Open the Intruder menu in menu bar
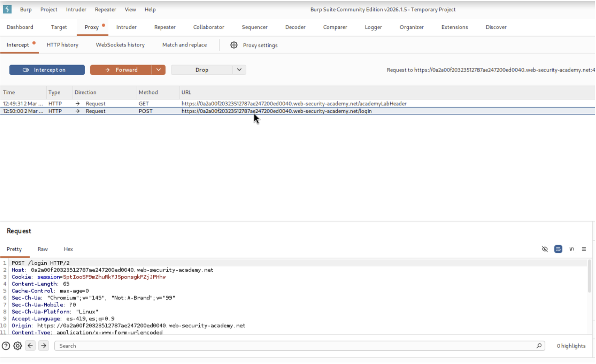The width and height of the screenshot is (596, 364). (x=76, y=9)
